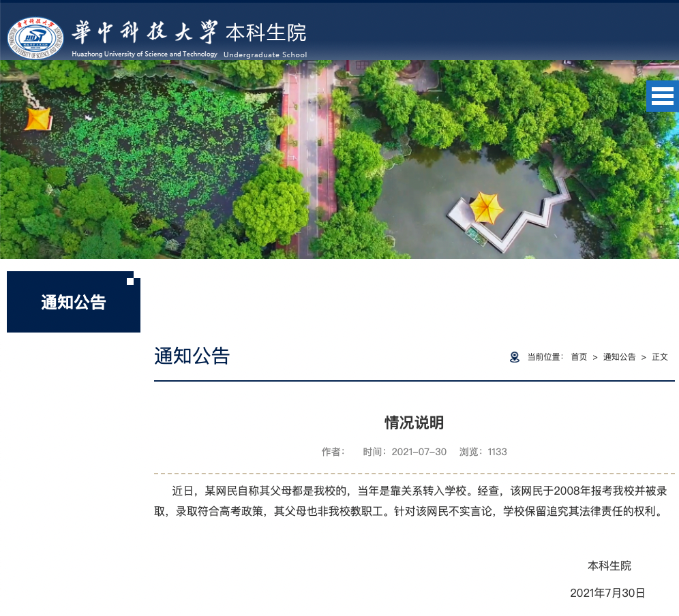Screen dimensions: 679x616
Task: Click the HUST university seal logo
Action: point(35,37)
